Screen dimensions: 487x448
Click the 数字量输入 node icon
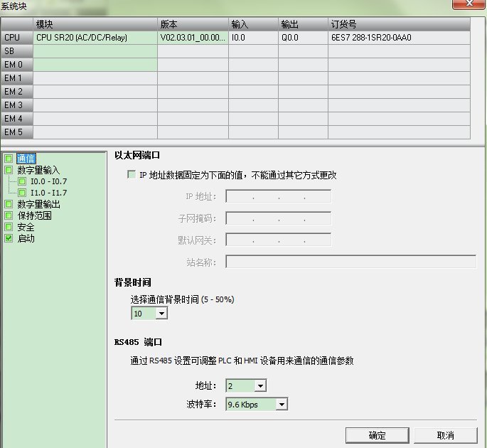tap(9, 170)
